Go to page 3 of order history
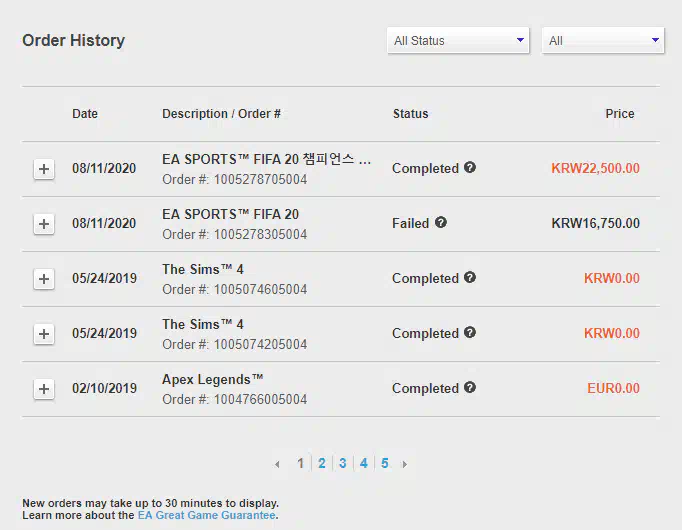Image resolution: width=682 pixels, height=530 pixels. (343, 463)
